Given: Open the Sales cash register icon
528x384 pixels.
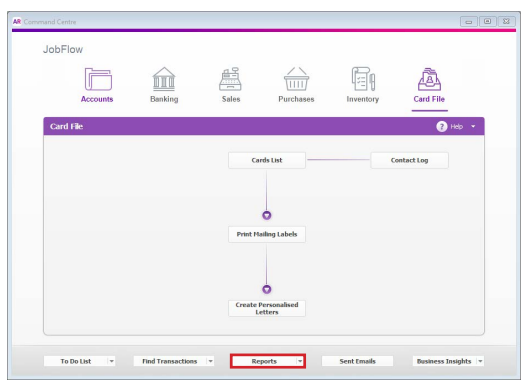Looking at the screenshot, I should (x=230, y=79).
